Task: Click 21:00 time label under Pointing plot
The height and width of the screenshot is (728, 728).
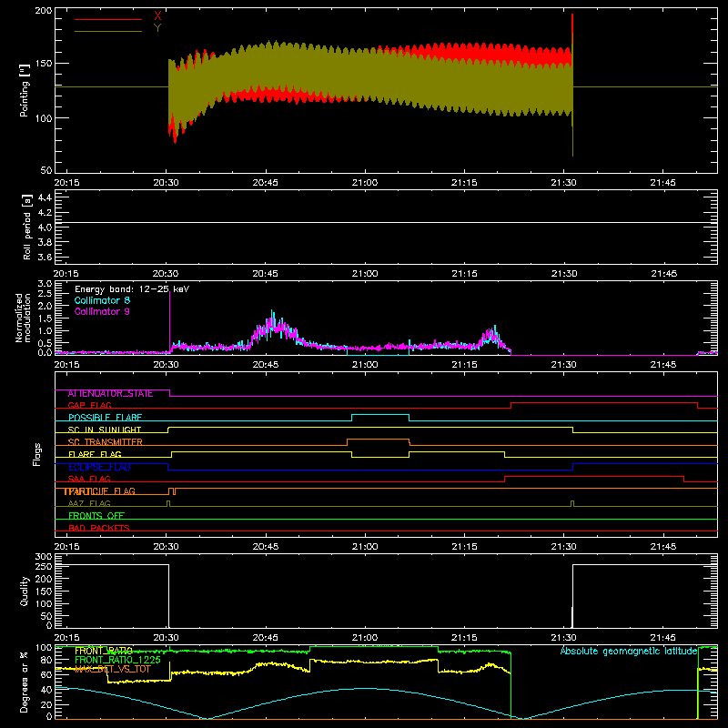Action: point(365,183)
